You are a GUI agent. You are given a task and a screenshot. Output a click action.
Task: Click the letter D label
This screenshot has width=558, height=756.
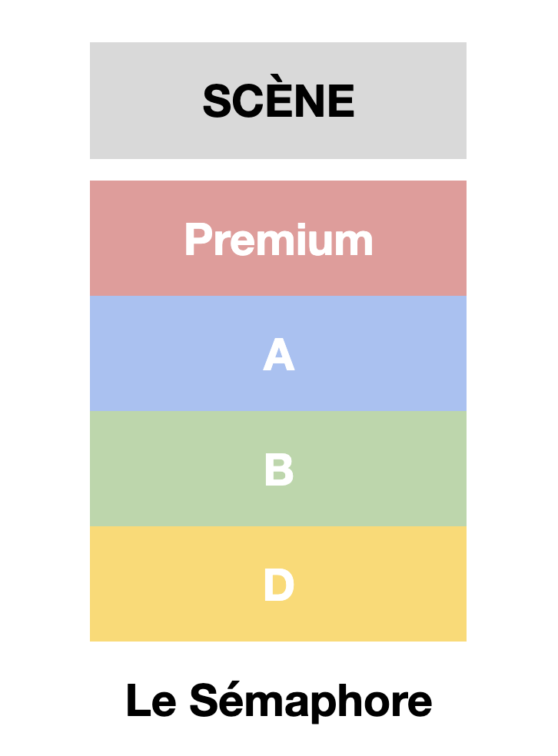pyautogui.click(x=278, y=585)
